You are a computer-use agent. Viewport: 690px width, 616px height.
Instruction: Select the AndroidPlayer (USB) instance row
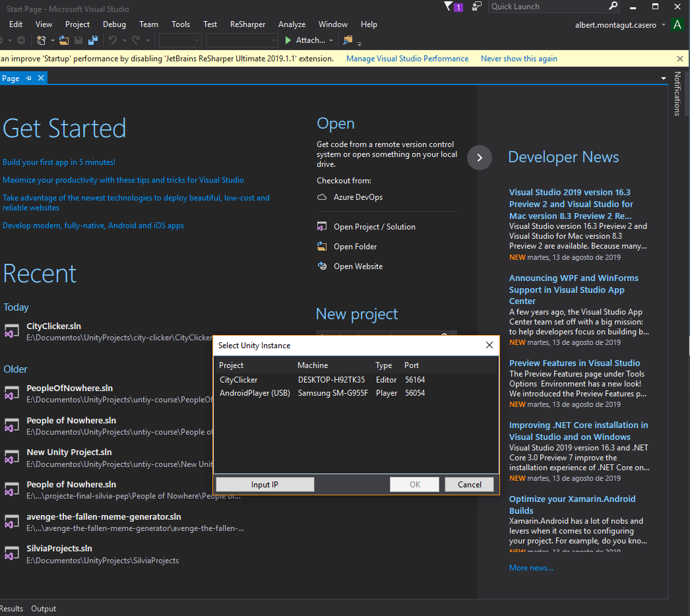click(356, 393)
